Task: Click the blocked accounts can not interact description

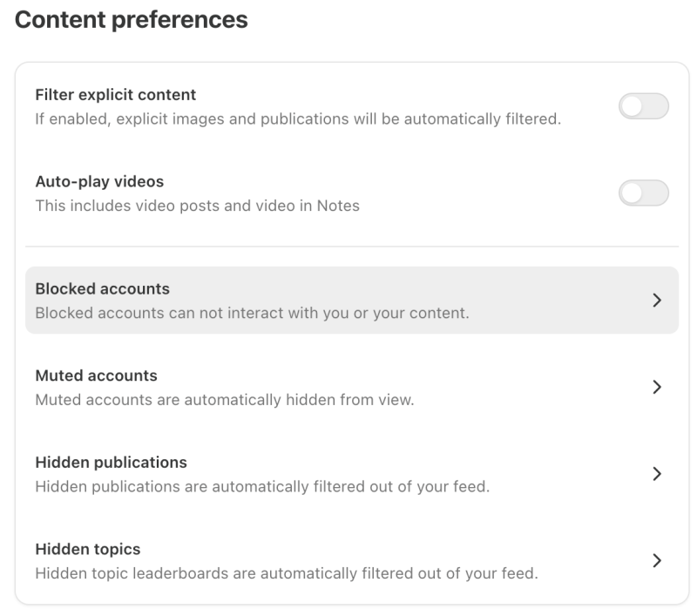Action: (252, 312)
